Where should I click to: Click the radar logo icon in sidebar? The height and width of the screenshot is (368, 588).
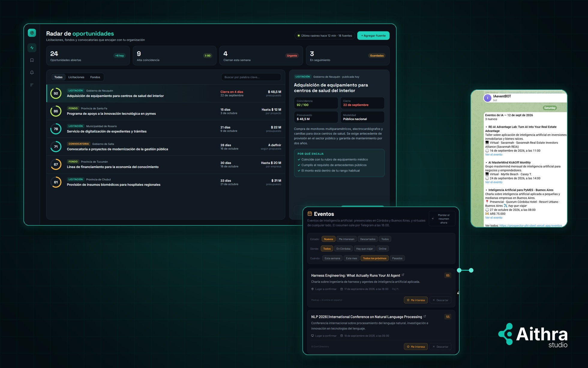[32, 33]
